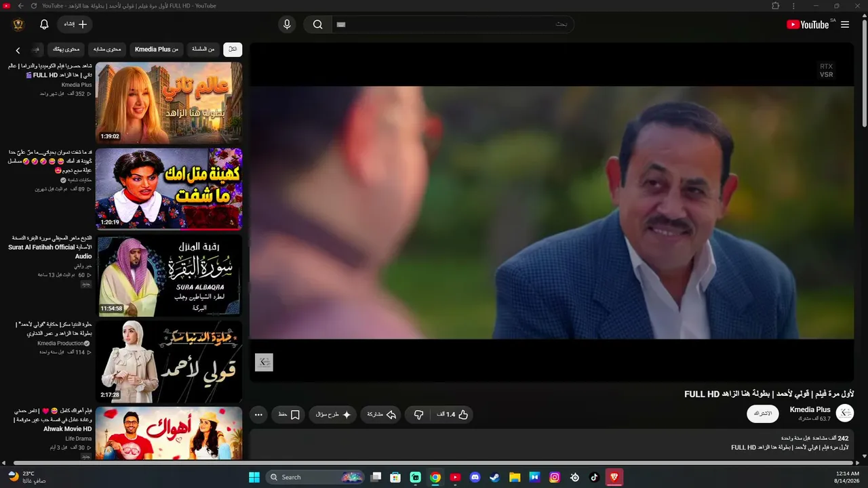The image size is (868, 488).
Task: Select the 'محتوى يهمّك' filter chip
Action: pos(66,49)
